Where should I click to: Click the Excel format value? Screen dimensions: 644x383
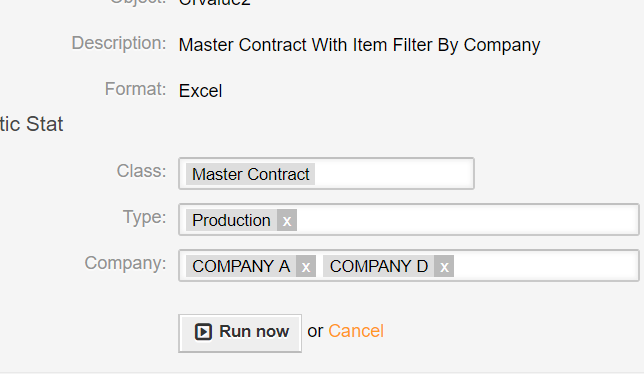coord(200,91)
